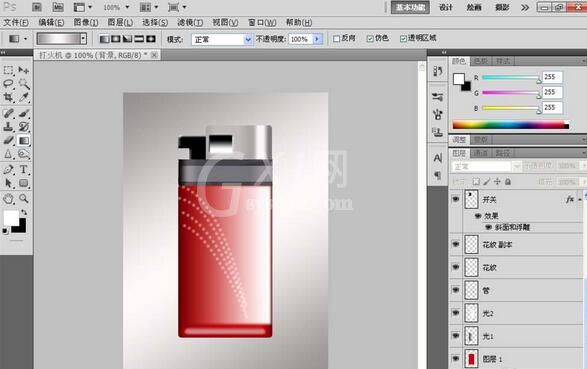Open the tool preset picker arrow
This screenshot has height=369, width=587.
pyautogui.click(x=25, y=39)
